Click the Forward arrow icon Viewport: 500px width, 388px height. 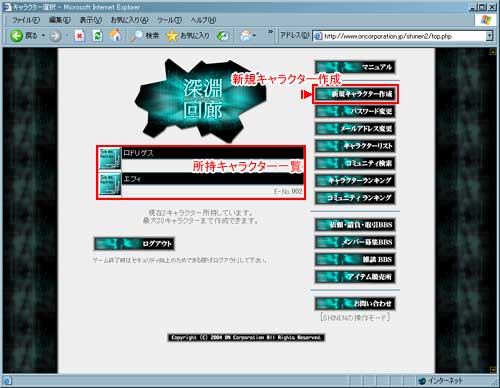point(55,36)
